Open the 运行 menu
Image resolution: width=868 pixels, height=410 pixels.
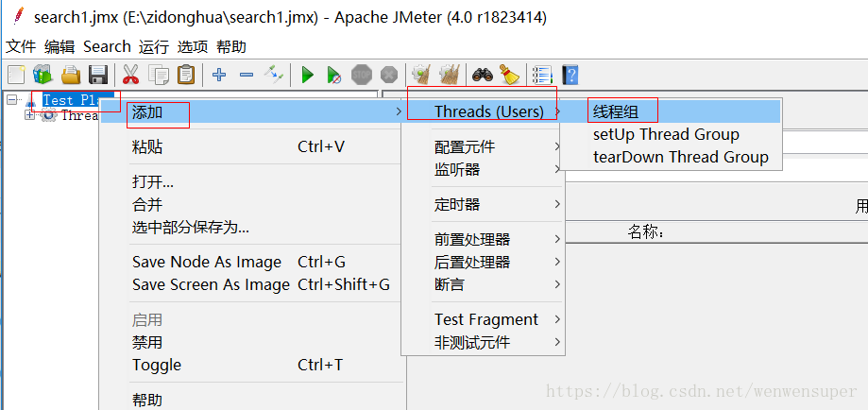coord(153,46)
